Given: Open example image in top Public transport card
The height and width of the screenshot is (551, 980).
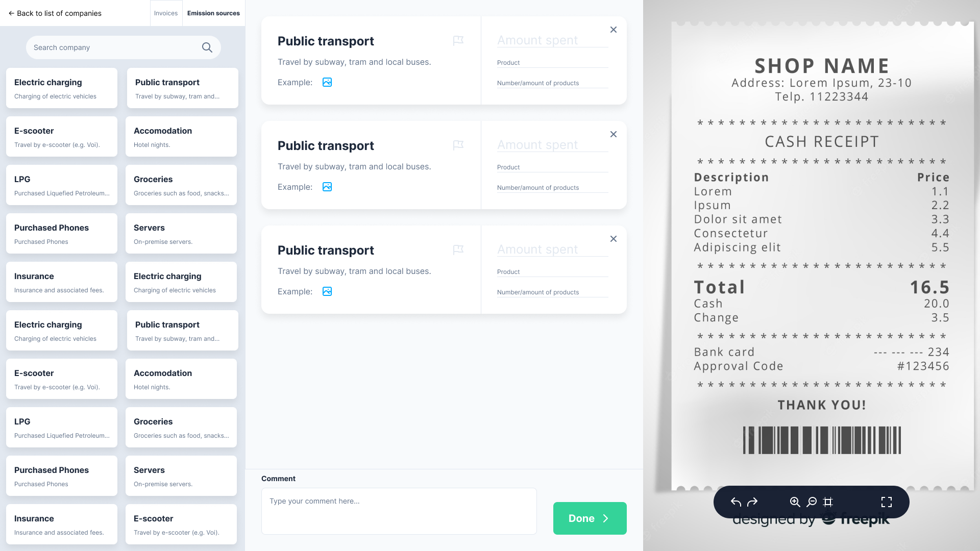Looking at the screenshot, I should (x=327, y=82).
